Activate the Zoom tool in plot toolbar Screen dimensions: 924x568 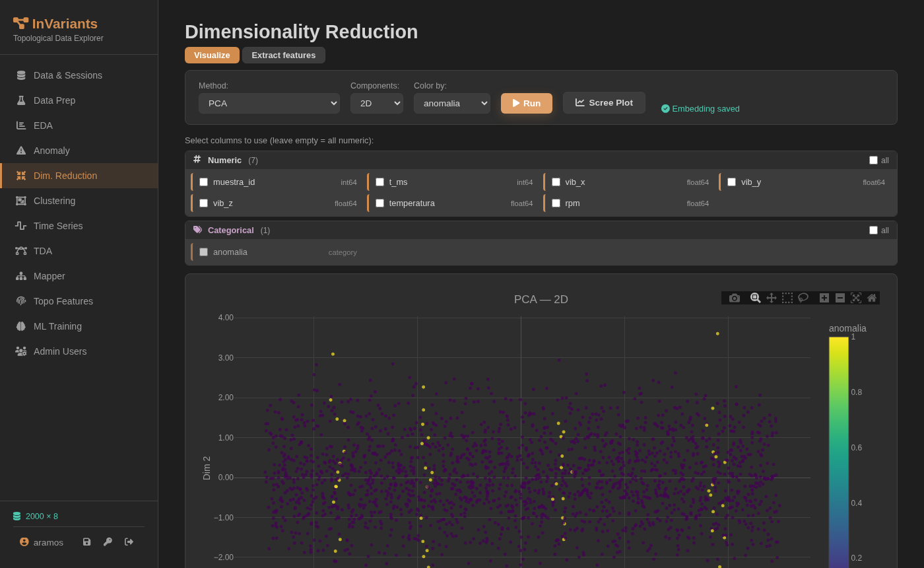[756, 298]
